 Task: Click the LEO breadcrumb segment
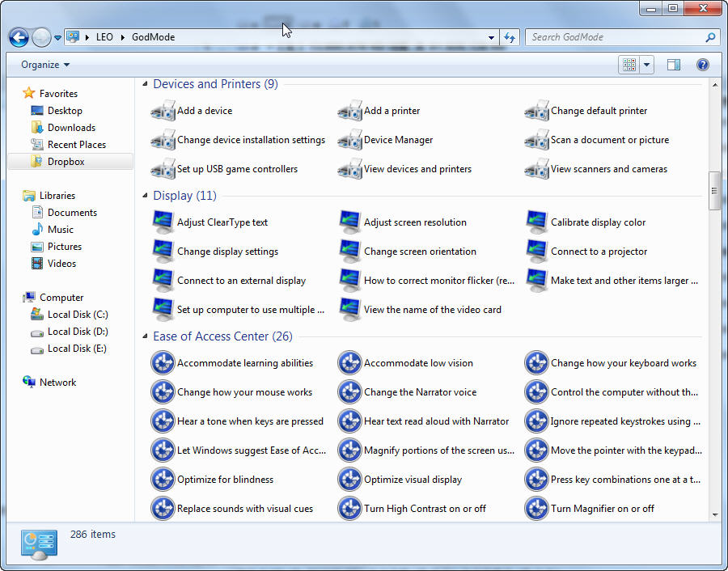point(104,37)
